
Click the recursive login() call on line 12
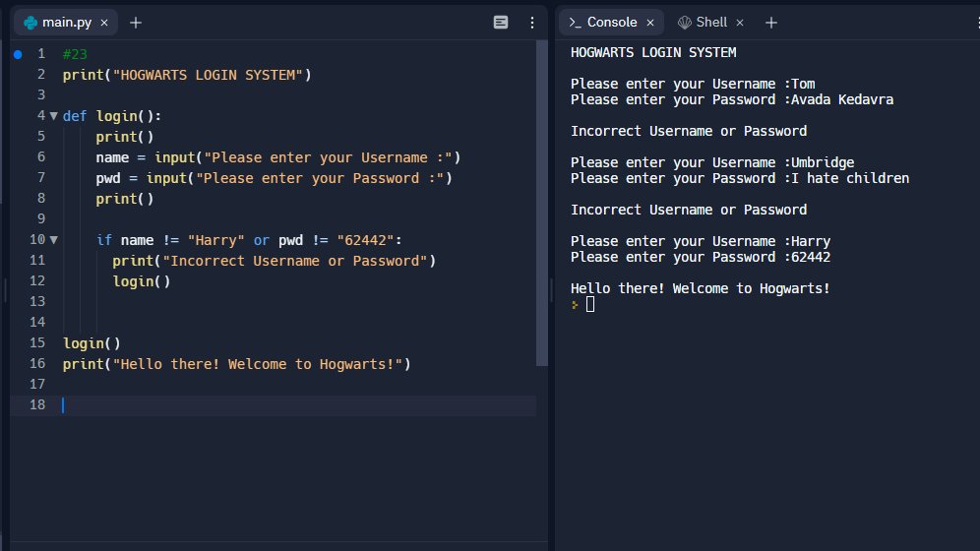142,281
